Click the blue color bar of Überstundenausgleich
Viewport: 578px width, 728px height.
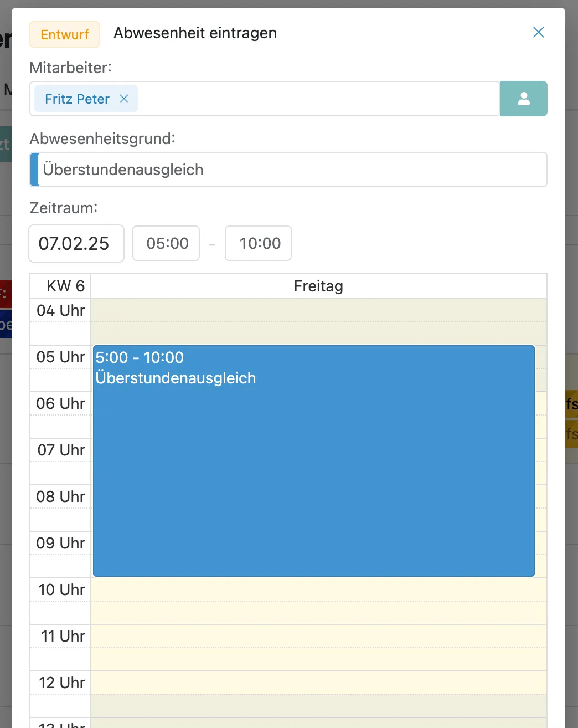pos(34,170)
